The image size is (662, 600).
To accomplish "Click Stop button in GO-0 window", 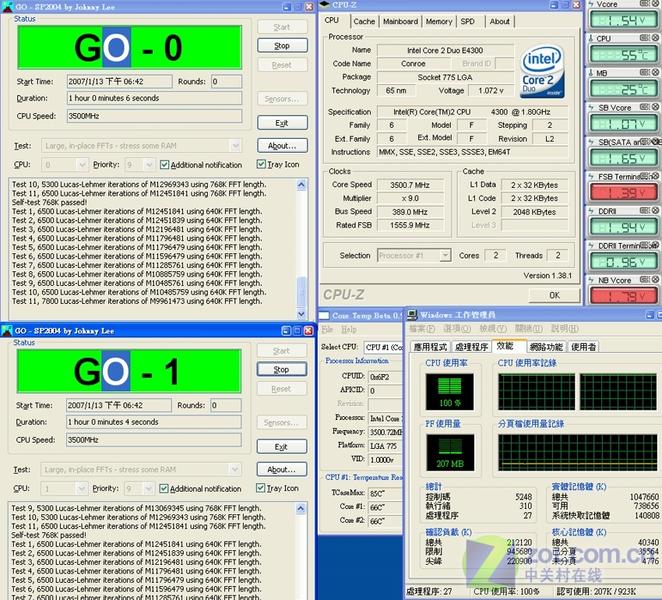I will coord(282,46).
